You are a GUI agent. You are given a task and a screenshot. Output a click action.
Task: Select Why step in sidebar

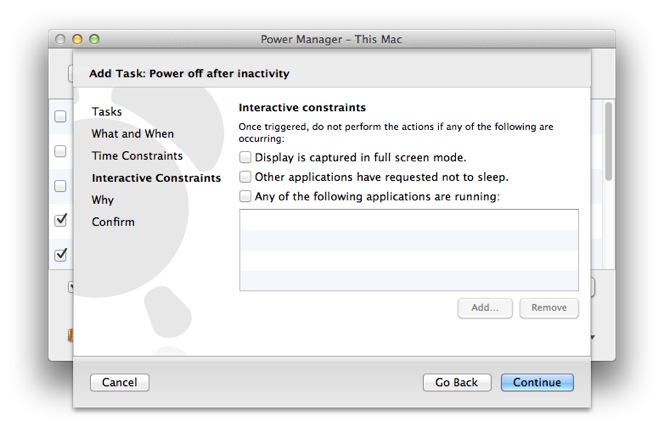(102, 200)
